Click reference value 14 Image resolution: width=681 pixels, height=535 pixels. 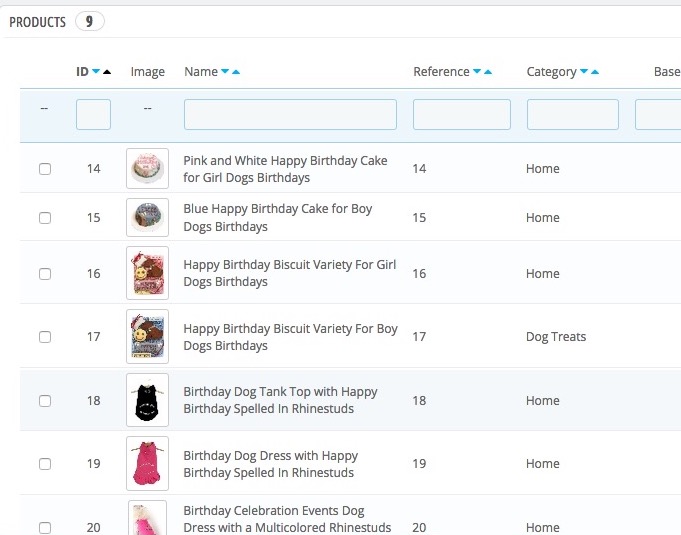[x=419, y=168]
